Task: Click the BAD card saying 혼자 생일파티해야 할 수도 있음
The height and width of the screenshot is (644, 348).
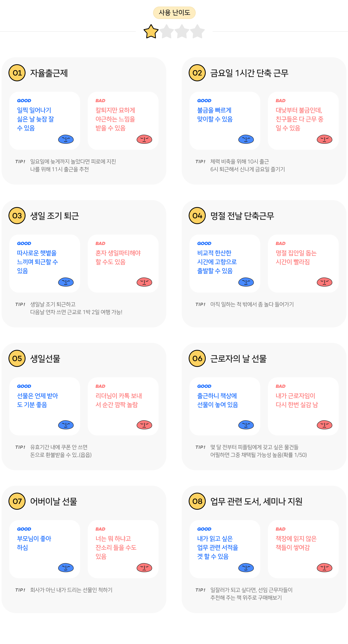Action: pos(123,263)
